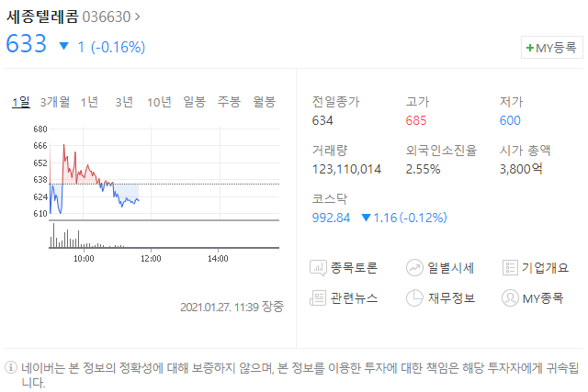Viewport: 588px width, 392px height.
Task: Click the trading volume bar chart
Action: click(x=164, y=235)
